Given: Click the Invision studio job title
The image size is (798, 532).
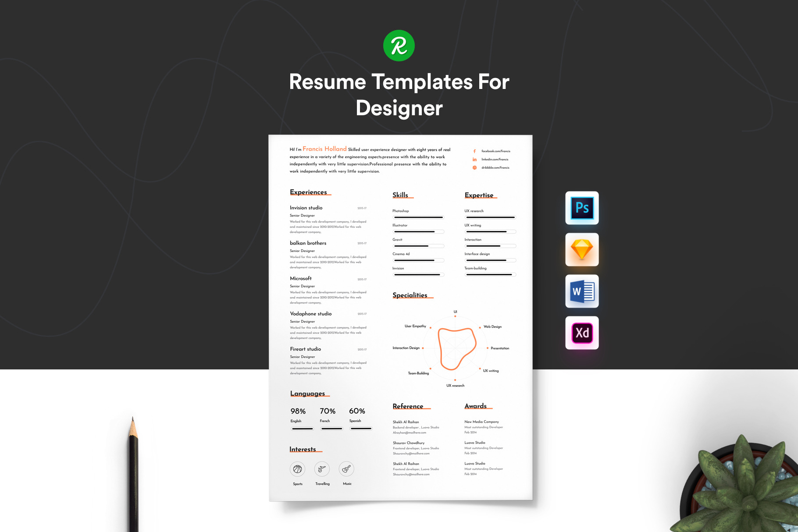Looking at the screenshot, I should tap(306, 208).
